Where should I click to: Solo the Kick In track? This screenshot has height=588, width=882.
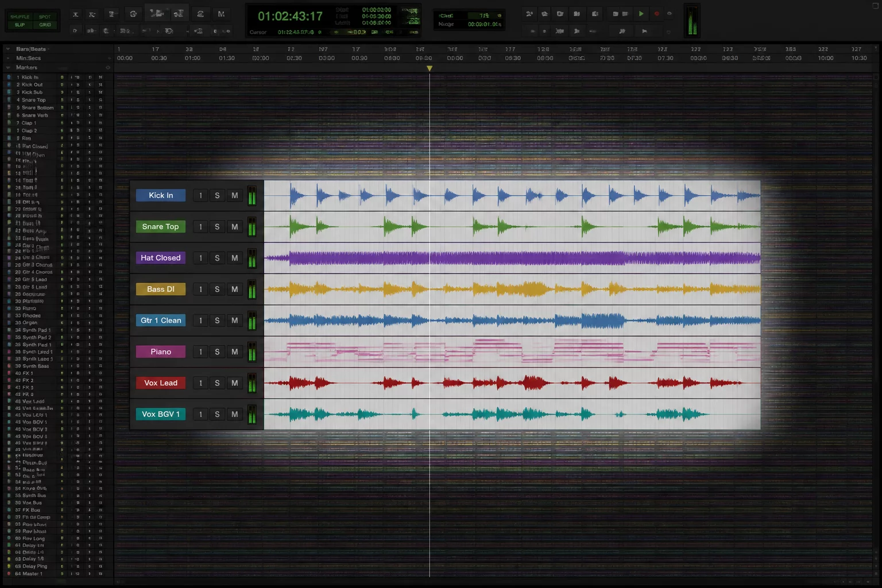(x=217, y=195)
